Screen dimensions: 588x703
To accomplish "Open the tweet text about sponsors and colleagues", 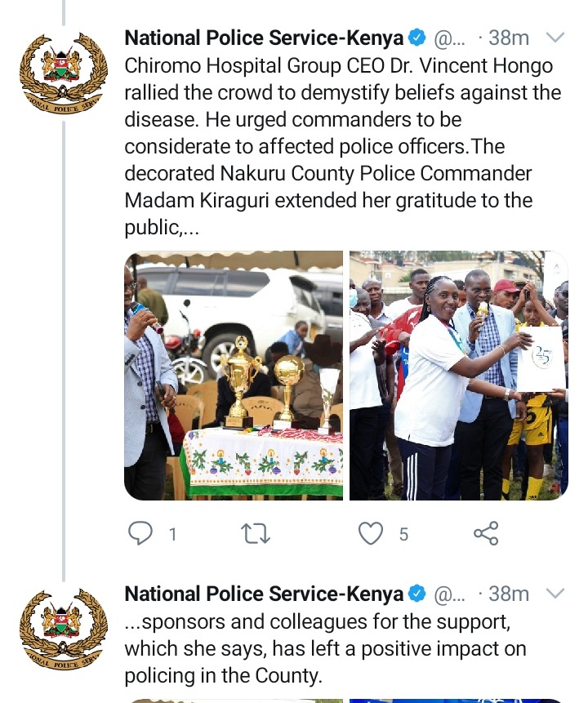I will pos(325,648).
